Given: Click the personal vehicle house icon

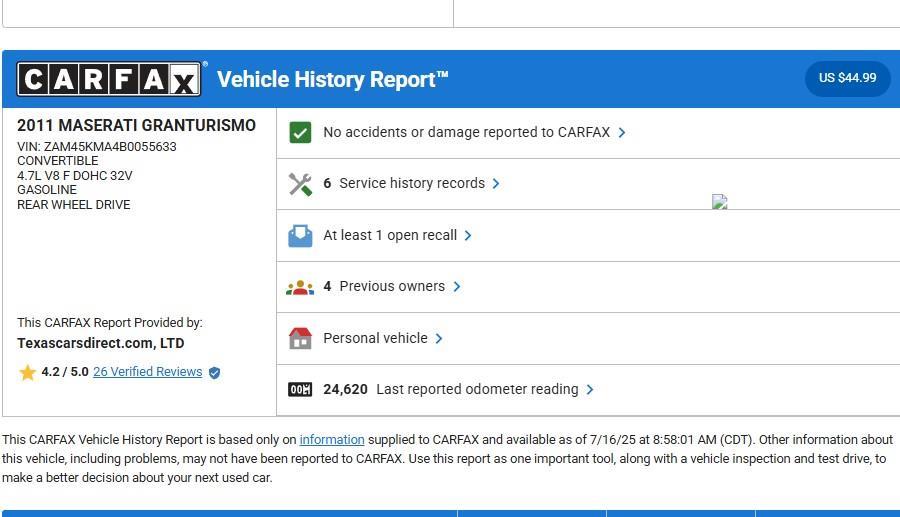Looking at the screenshot, I should point(300,339).
